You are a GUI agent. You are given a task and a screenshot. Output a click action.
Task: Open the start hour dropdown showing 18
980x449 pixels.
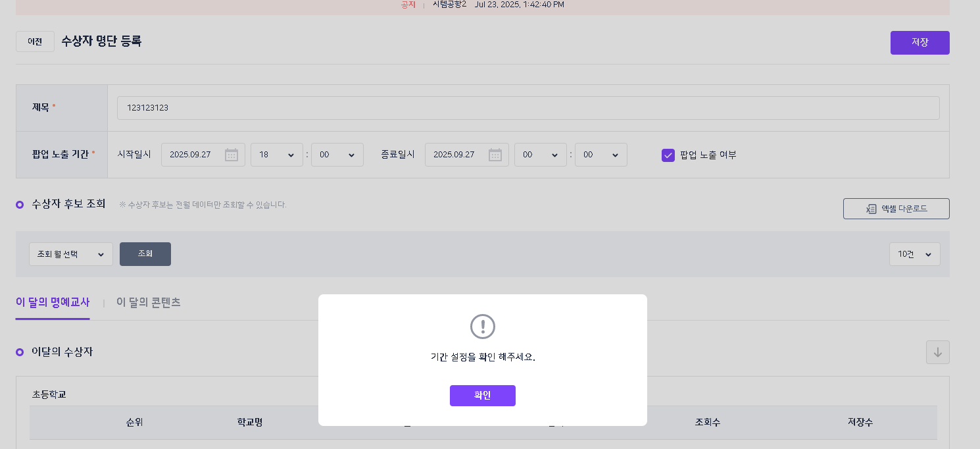[x=276, y=155]
